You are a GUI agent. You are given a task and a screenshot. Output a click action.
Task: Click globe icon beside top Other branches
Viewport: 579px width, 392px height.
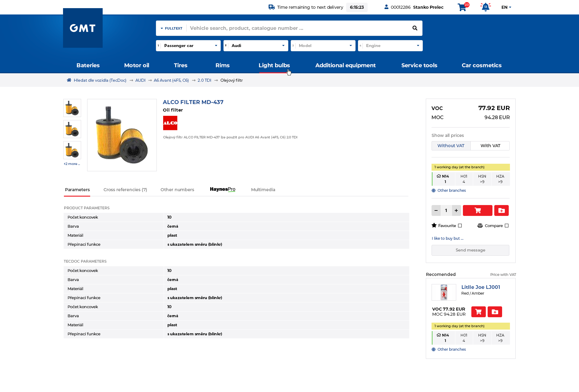pos(434,191)
